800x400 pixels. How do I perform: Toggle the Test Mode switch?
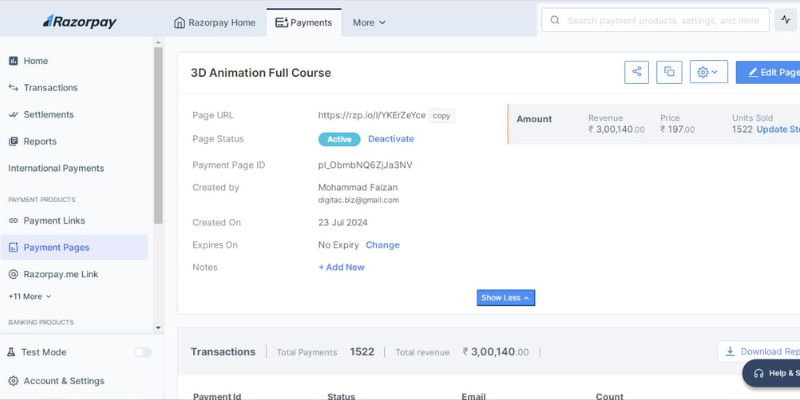point(143,352)
